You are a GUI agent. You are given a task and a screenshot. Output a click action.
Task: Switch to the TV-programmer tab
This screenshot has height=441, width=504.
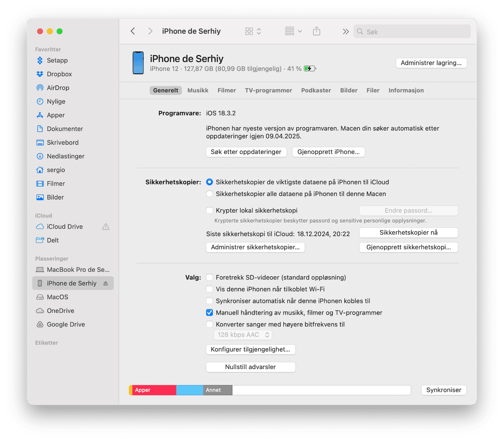click(269, 90)
